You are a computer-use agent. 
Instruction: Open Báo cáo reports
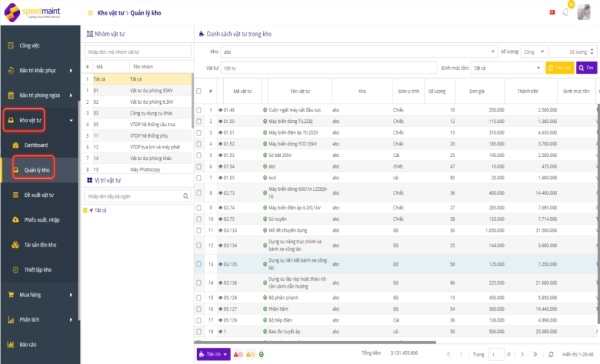coord(28,344)
